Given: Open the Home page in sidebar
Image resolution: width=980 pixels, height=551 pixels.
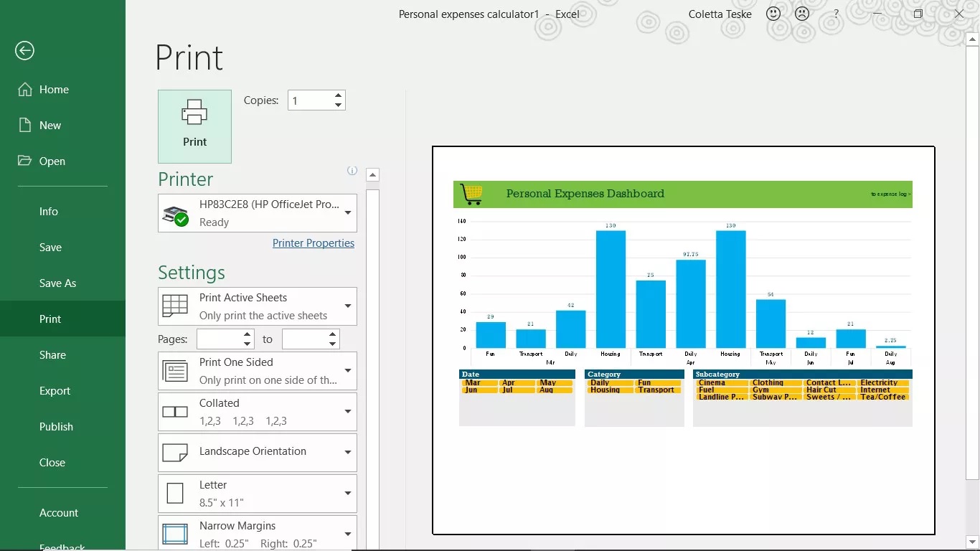Looking at the screenshot, I should pyautogui.click(x=54, y=90).
